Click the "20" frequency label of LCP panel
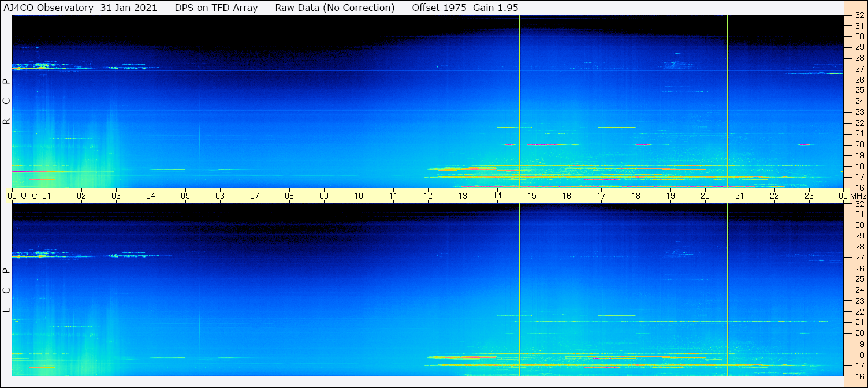This screenshot has height=388, width=868. 859,333
